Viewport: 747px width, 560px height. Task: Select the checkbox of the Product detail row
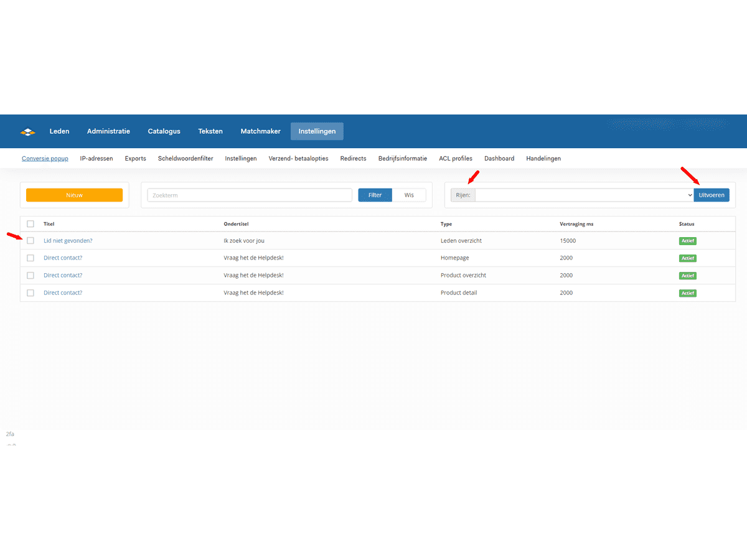[x=31, y=293]
